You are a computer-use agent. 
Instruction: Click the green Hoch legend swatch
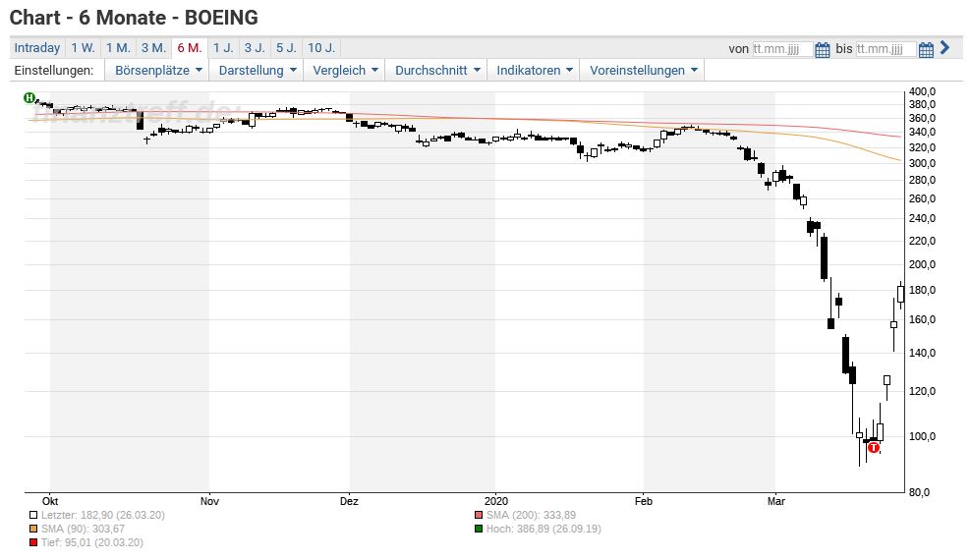[478, 529]
